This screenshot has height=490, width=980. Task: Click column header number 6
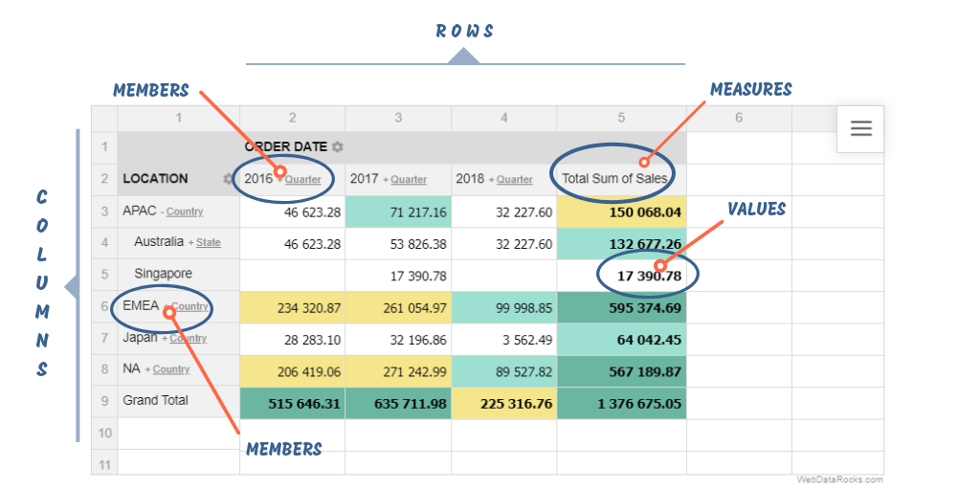pyautogui.click(x=738, y=118)
